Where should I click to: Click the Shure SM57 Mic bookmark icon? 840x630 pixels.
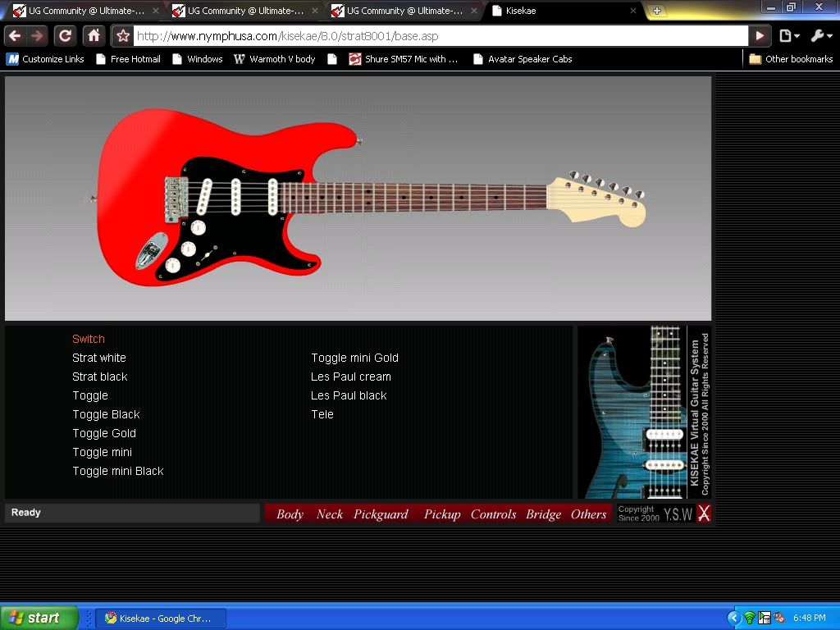click(354, 59)
